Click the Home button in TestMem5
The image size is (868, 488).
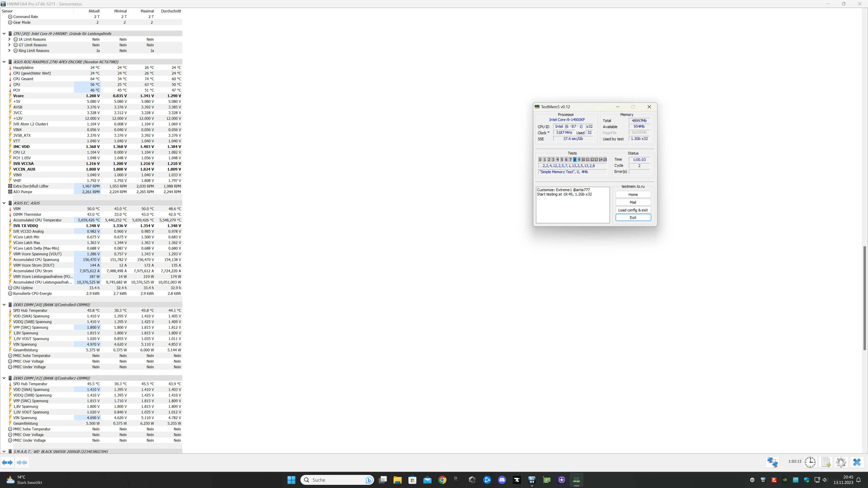click(633, 195)
